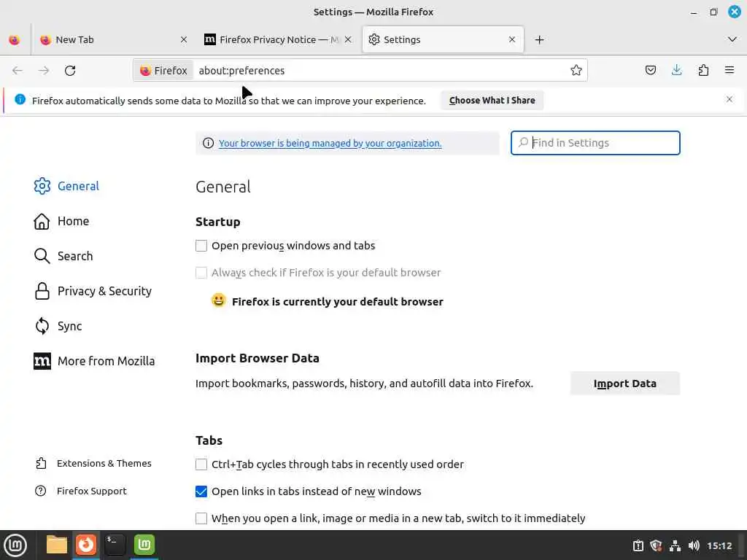This screenshot has height=560, width=747.
Task: Bookmark this page with the star icon
Action: pyautogui.click(x=576, y=71)
